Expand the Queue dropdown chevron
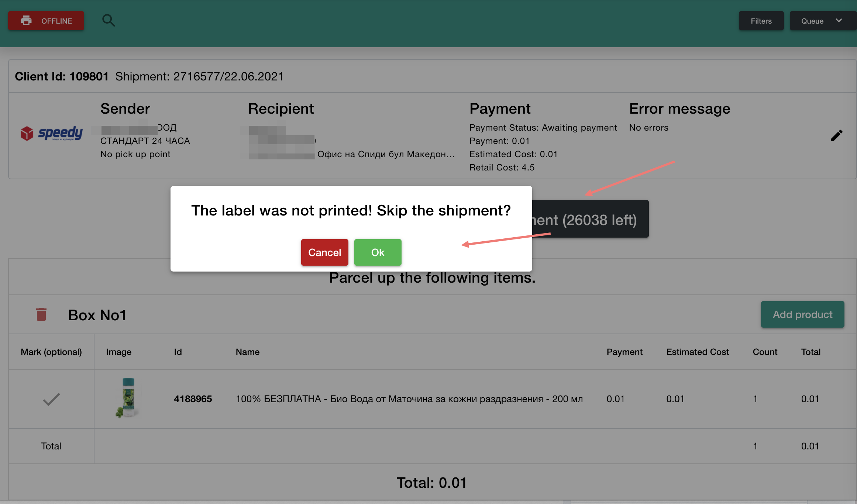857x504 pixels. pyautogui.click(x=839, y=21)
